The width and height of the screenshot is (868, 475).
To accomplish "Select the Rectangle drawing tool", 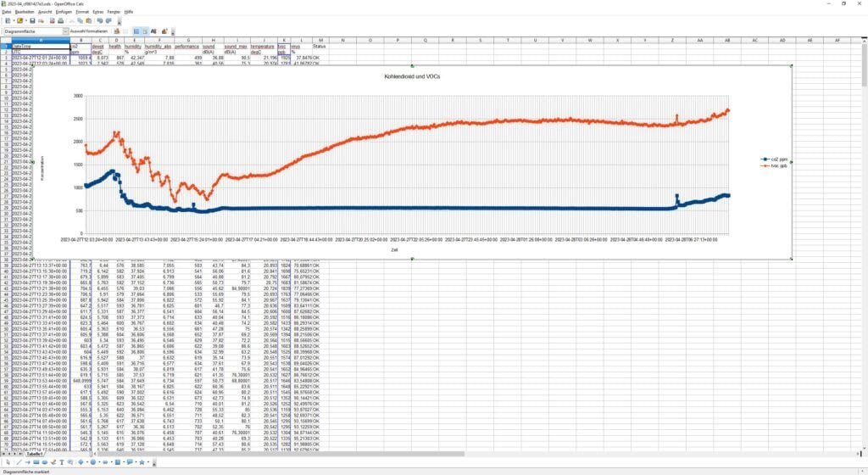I will [36, 462].
